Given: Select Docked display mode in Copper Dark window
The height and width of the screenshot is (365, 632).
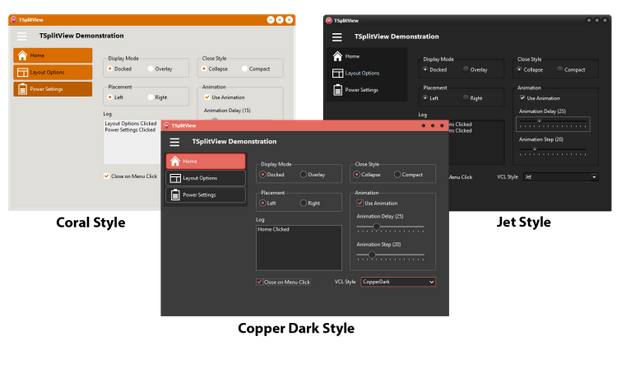Looking at the screenshot, I should [272, 175].
